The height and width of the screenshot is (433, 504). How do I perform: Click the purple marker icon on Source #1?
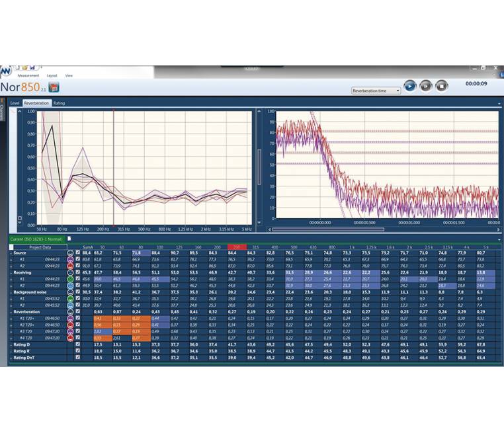tap(70, 259)
